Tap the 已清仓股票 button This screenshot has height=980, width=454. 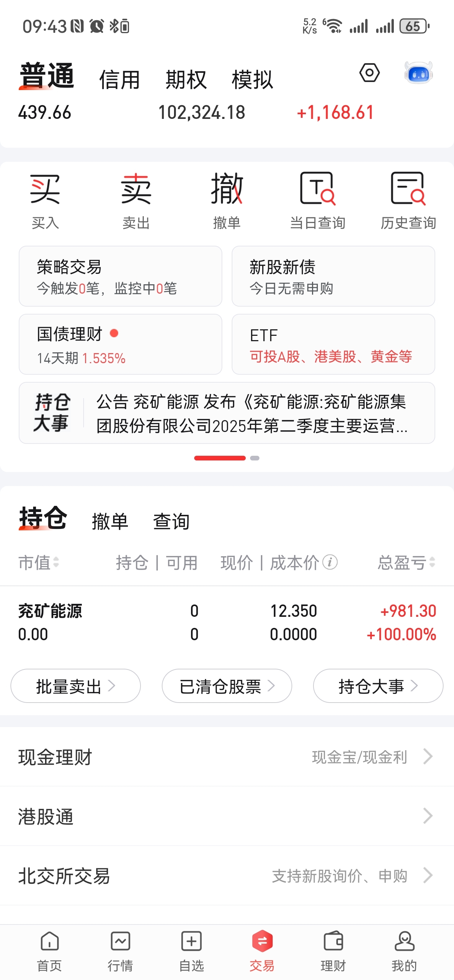click(x=227, y=686)
